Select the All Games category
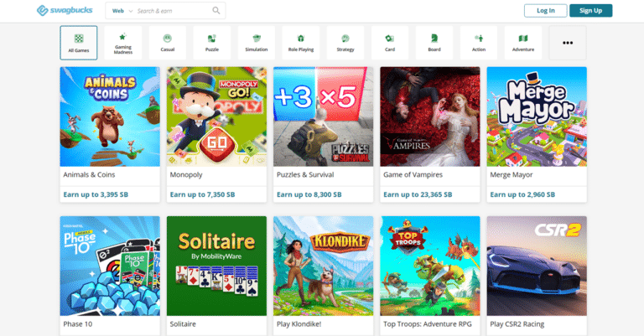 pyautogui.click(x=79, y=43)
